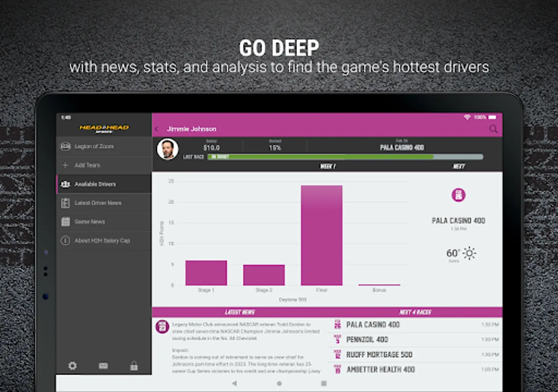The image size is (558, 392).
Task: Tap the Daytona 500 chart caption
Action: (x=293, y=300)
